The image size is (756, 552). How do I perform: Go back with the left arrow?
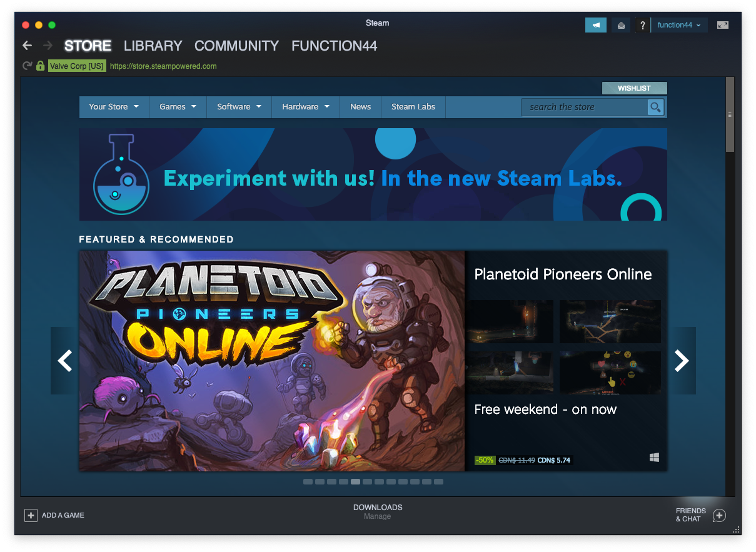tap(27, 46)
